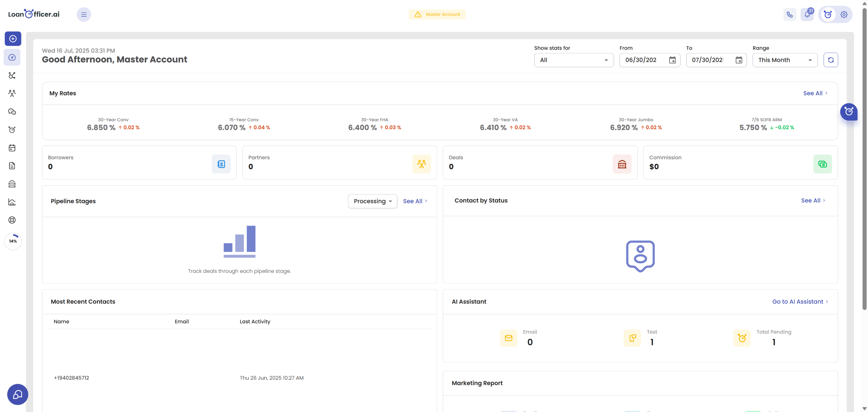Open the notifications bell icon
Viewport: 868px width, 412px height.
[807, 15]
